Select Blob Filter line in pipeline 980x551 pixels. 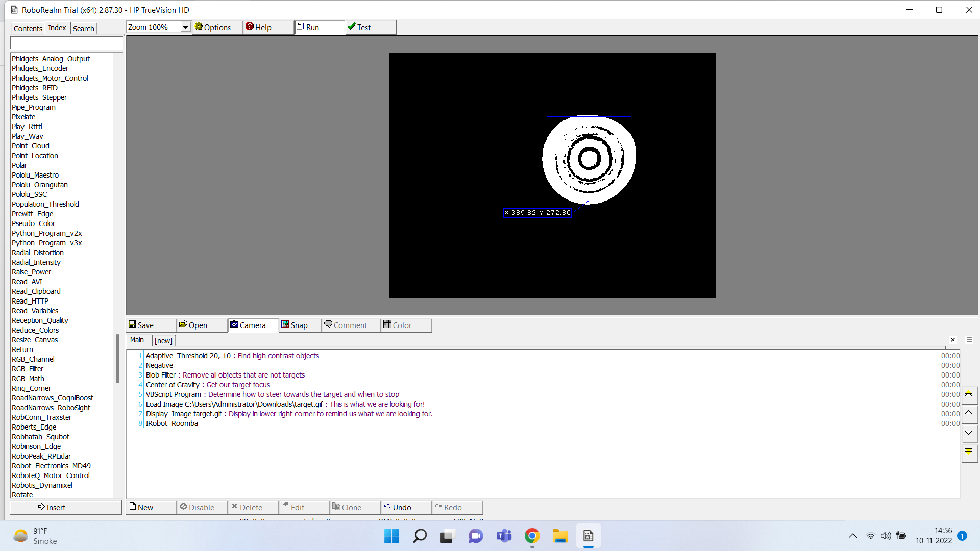[161, 375]
